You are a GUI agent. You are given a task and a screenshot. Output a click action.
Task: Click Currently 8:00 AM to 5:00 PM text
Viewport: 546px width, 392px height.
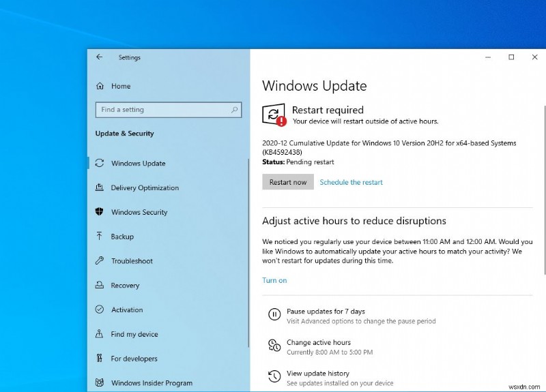pyautogui.click(x=330, y=352)
